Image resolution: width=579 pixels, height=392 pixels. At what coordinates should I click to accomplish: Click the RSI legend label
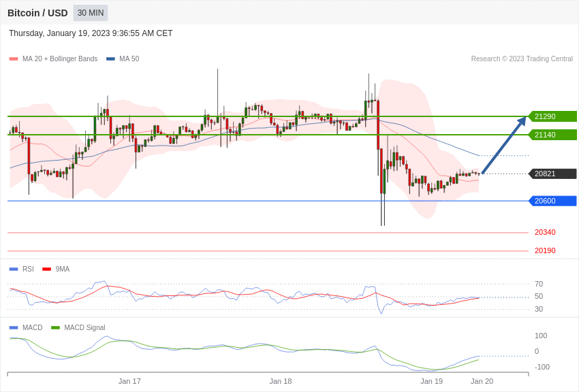coord(28,269)
